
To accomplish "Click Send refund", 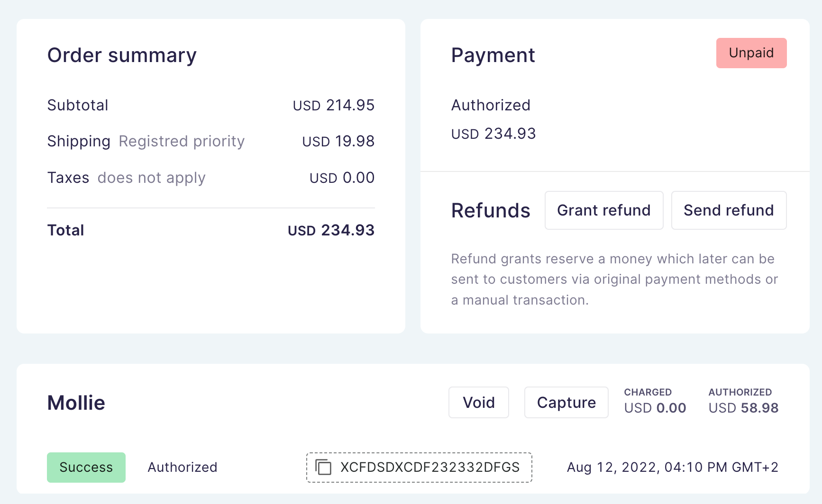I will tap(729, 210).
